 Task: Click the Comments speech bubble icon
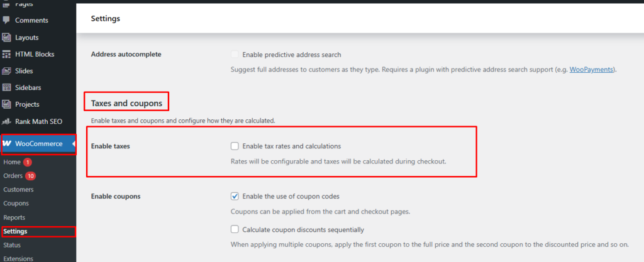click(7, 20)
